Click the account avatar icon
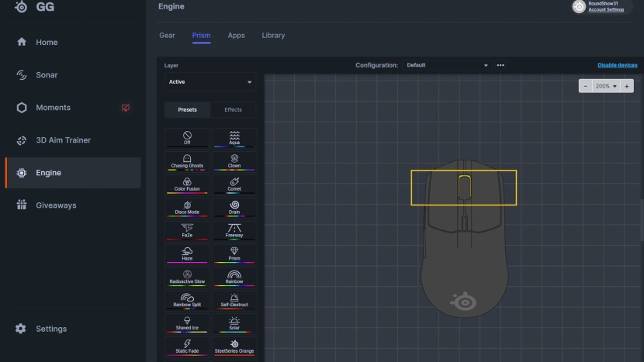Viewport: 644px width, 362px height. (x=579, y=6)
